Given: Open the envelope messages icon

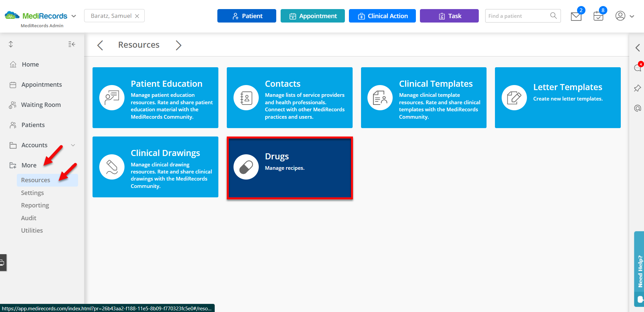Looking at the screenshot, I should [x=576, y=16].
